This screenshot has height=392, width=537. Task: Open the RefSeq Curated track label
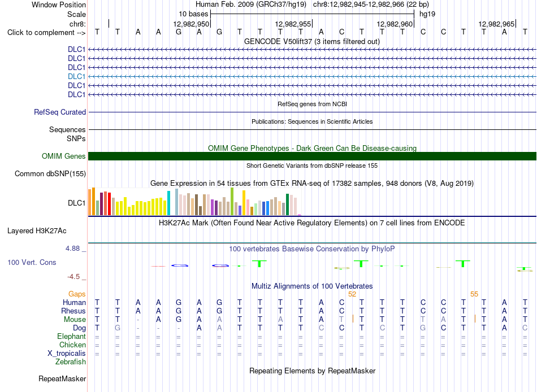[60, 112]
